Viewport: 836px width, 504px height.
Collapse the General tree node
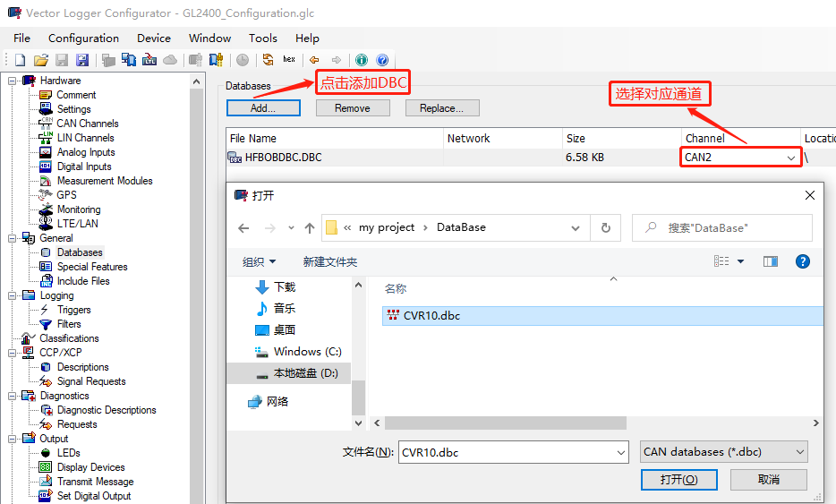[x=12, y=238]
